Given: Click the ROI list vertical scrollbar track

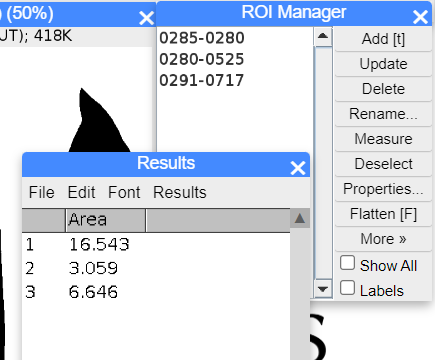Looking at the screenshot, I should click(323, 163).
